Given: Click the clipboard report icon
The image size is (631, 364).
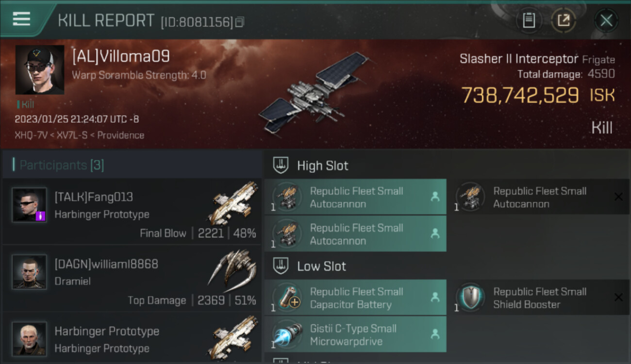Looking at the screenshot, I should coord(529,20).
